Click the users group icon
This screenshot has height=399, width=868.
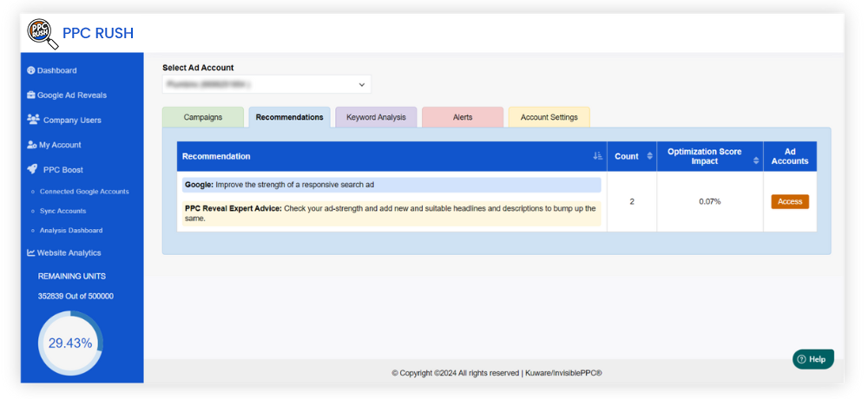coord(33,120)
